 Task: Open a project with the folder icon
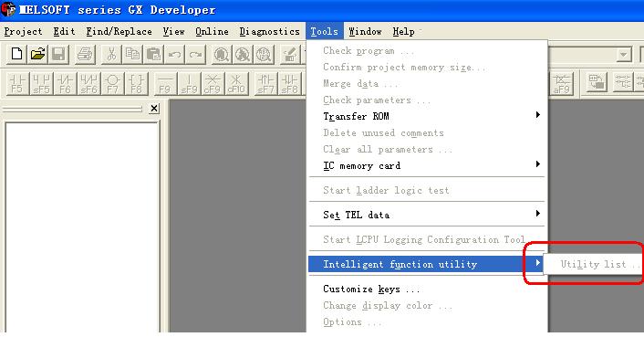tap(37, 54)
